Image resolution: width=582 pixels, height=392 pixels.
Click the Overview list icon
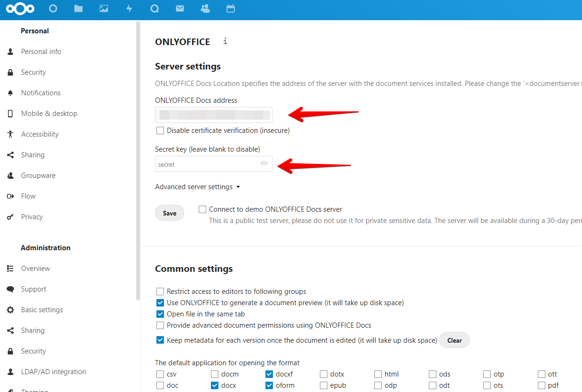pos(10,269)
